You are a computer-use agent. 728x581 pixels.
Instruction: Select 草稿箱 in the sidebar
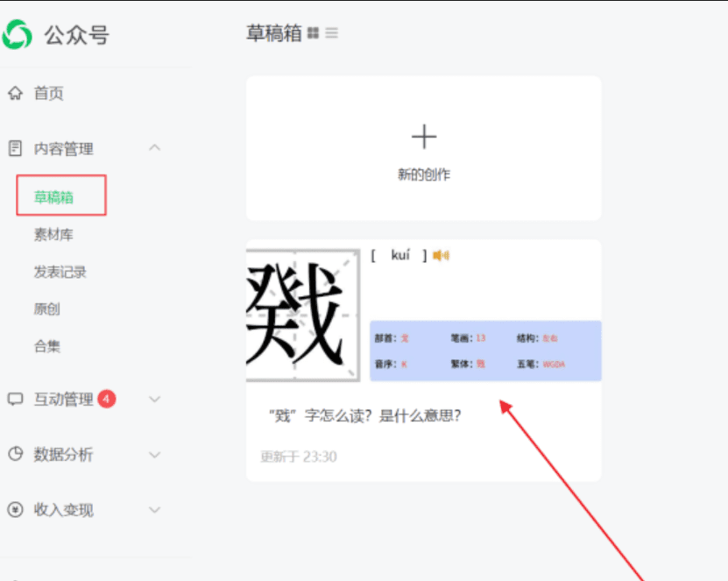click(x=54, y=197)
